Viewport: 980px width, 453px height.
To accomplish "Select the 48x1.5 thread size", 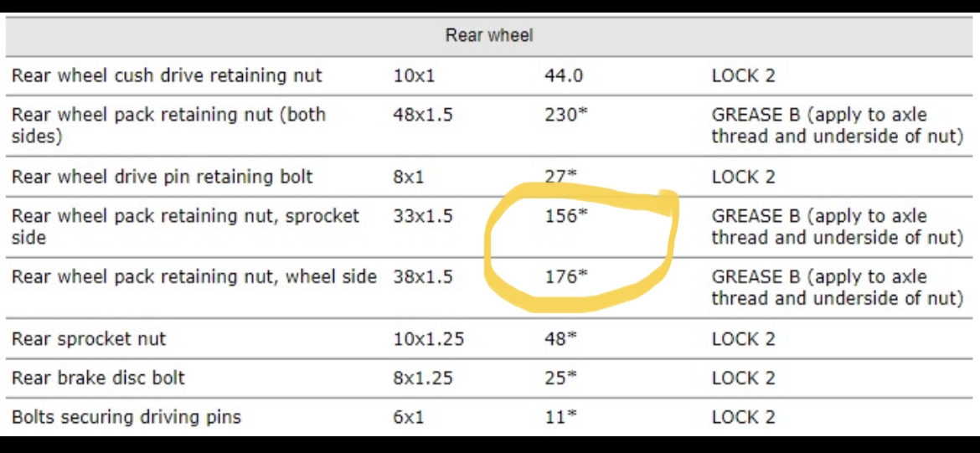I will click(422, 115).
